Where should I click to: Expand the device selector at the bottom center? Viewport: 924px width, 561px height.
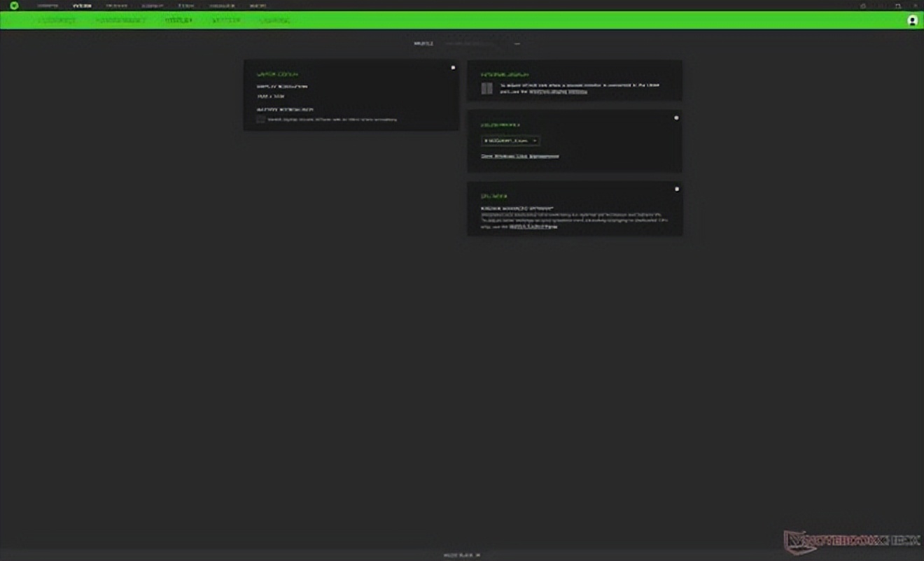[x=462, y=555]
